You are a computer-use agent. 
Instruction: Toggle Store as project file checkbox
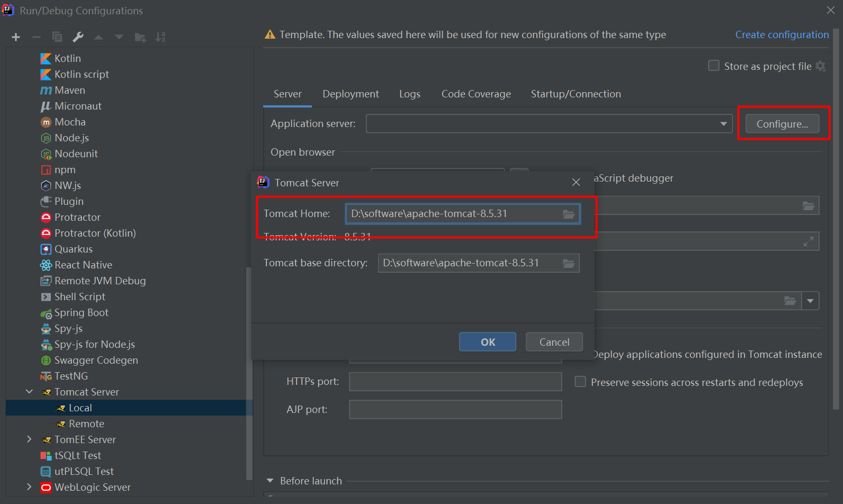tap(714, 66)
